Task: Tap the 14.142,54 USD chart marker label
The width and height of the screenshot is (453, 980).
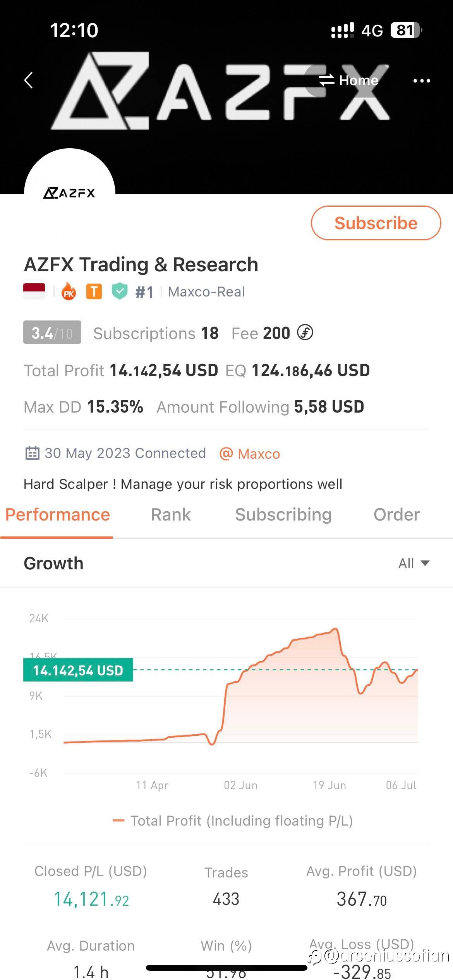Action: coord(78,670)
